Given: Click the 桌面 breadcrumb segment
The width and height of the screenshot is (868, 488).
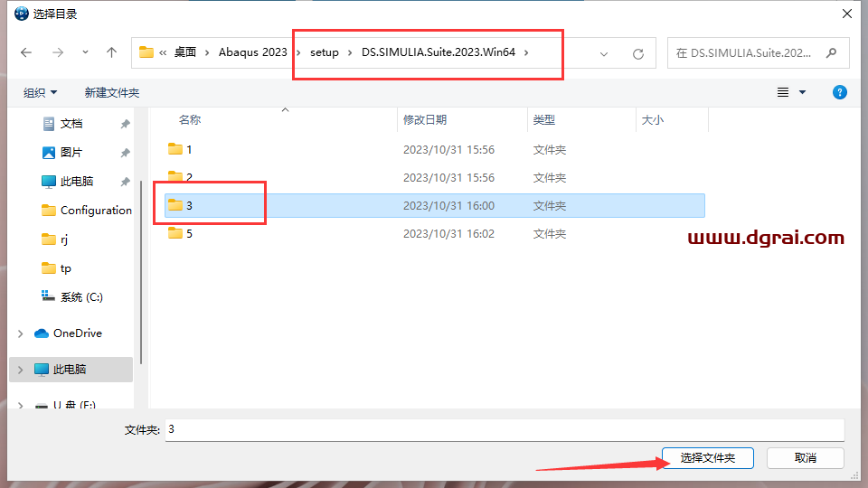Looking at the screenshot, I should pyautogui.click(x=184, y=52).
